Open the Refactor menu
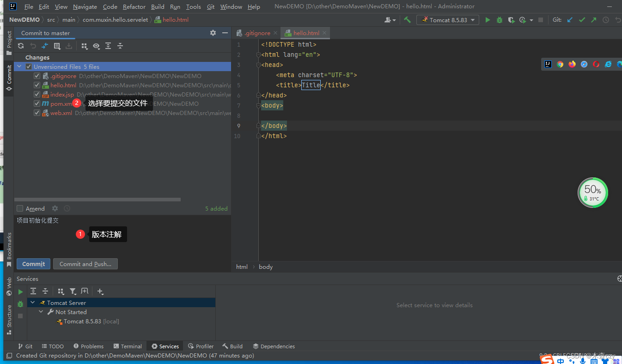The image size is (622, 364). point(134,6)
